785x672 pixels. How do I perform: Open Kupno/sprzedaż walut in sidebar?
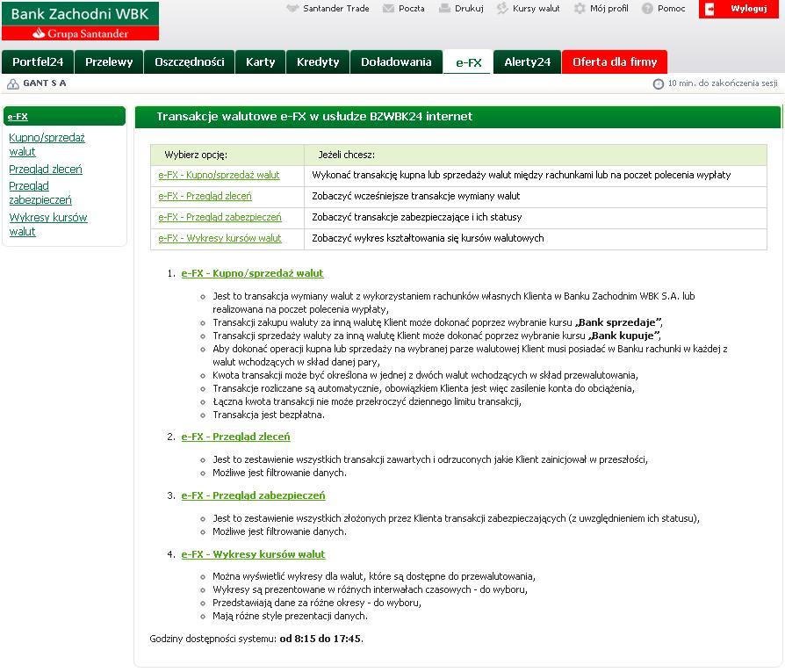(x=47, y=144)
